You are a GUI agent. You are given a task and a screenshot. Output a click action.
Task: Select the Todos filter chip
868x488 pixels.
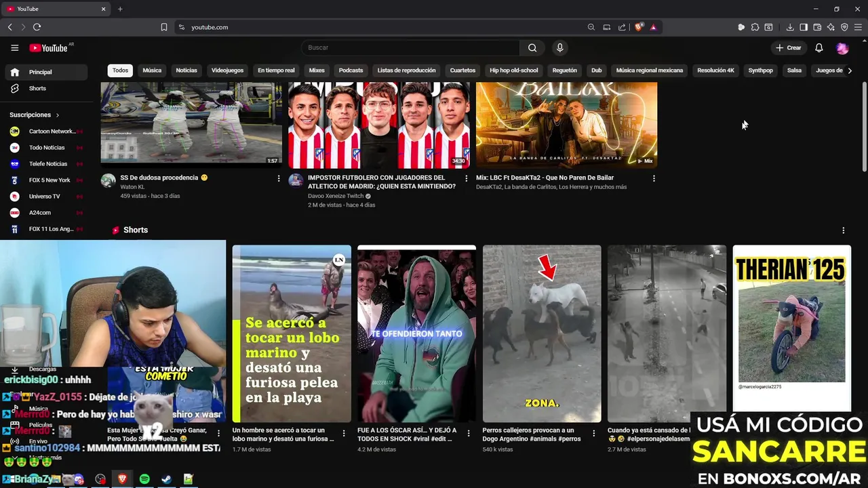tap(120, 70)
